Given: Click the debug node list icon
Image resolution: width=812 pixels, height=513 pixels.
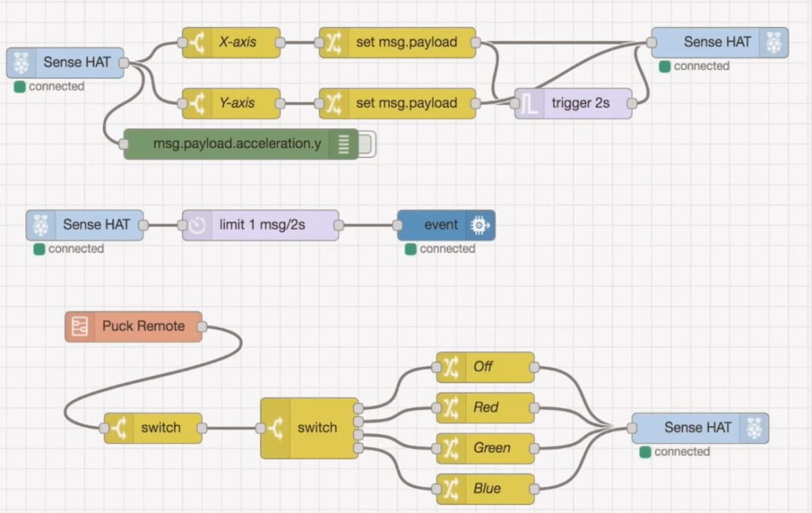Looking at the screenshot, I should tap(344, 144).
